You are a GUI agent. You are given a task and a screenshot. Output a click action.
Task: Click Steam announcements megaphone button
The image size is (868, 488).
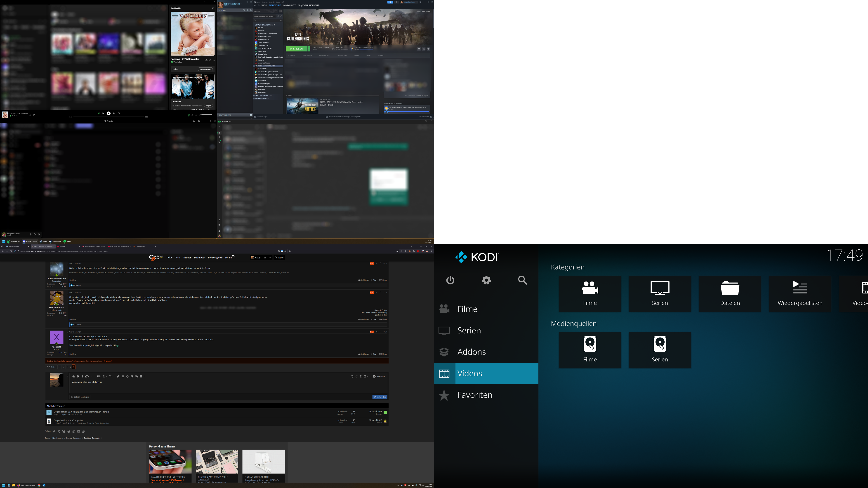pyautogui.click(x=390, y=2)
